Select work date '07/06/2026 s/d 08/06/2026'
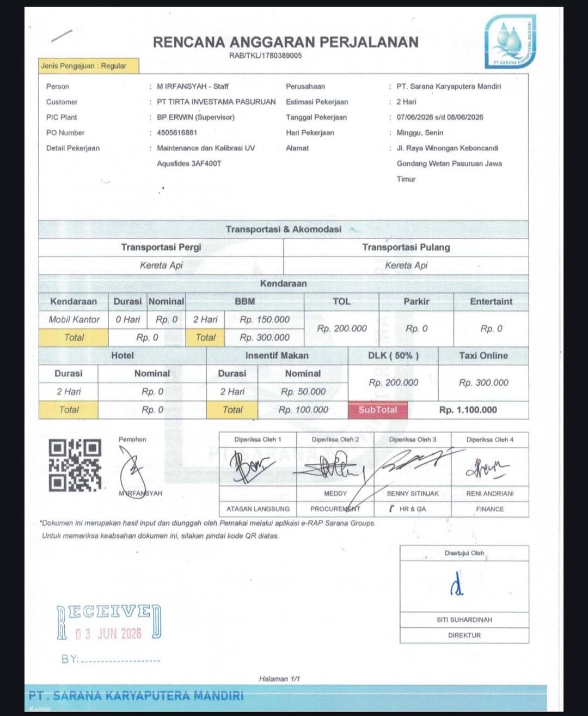Image resolution: width=588 pixels, height=716 pixels. 440,117
